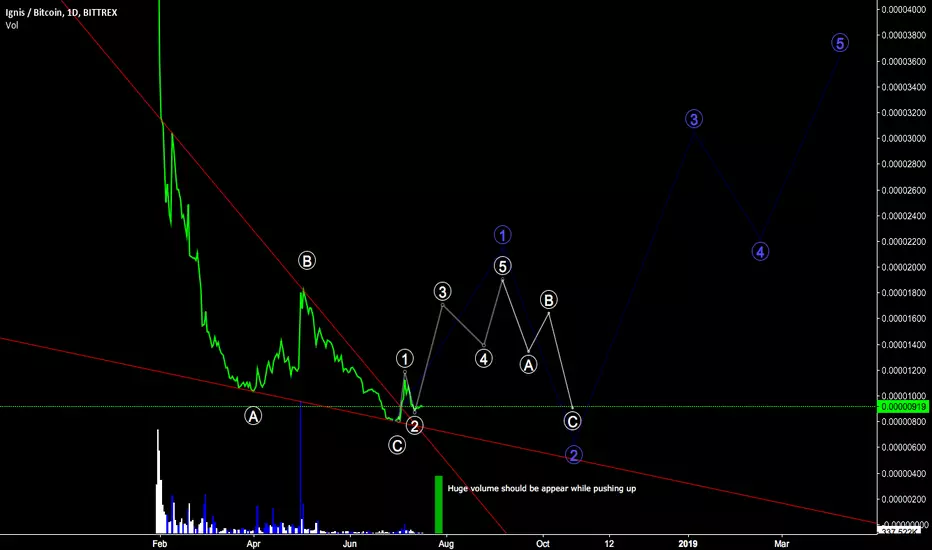Select the white circled 2 wave label
Image resolution: width=932 pixels, height=550 pixels.
coord(414,426)
